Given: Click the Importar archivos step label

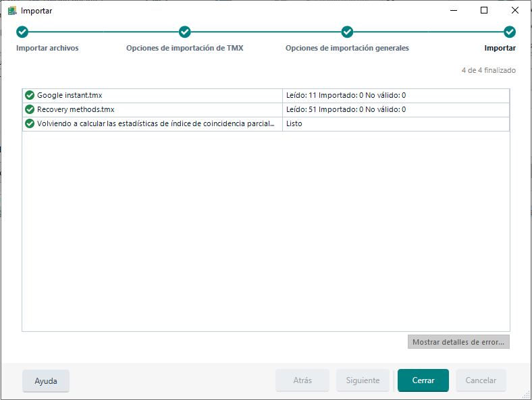Looking at the screenshot, I should pos(47,49).
